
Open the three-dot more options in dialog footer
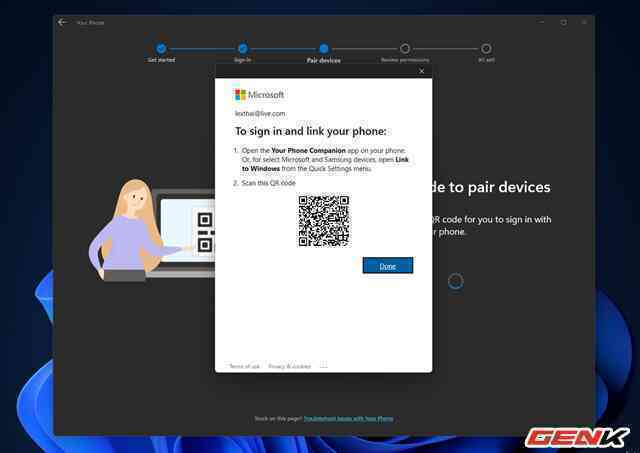coord(323,366)
